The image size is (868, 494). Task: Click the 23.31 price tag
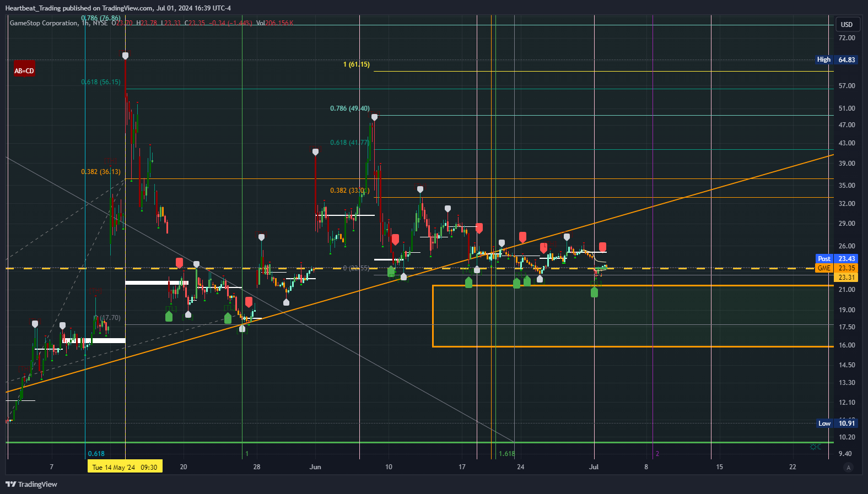pyautogui.click(x=847, y=278)
